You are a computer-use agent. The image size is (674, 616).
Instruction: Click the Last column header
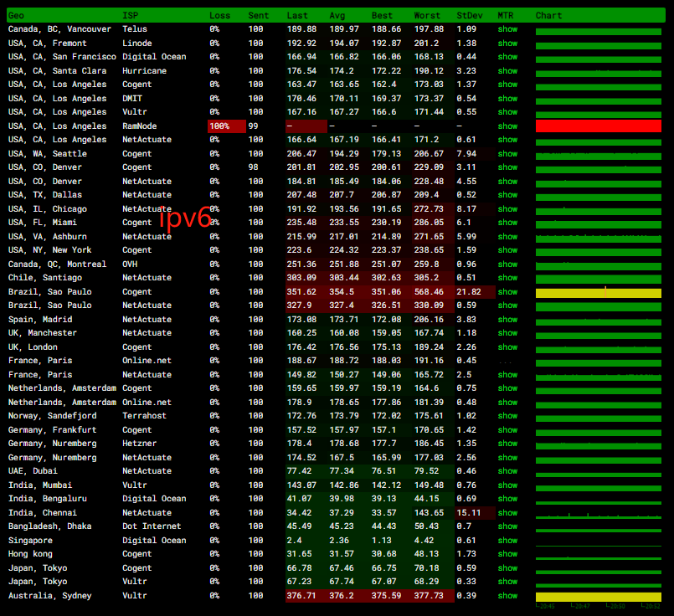click(x=297, y=15)
